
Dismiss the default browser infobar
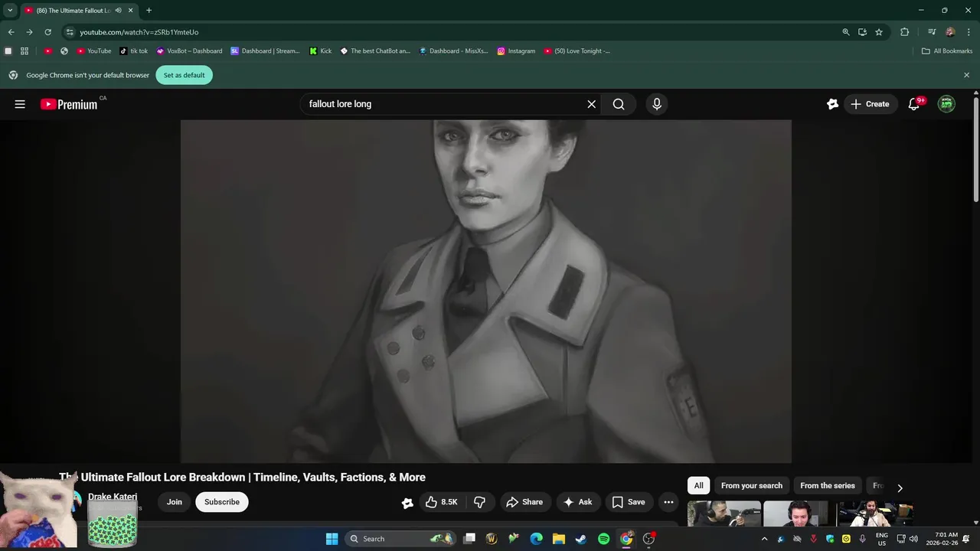point(966,75)
